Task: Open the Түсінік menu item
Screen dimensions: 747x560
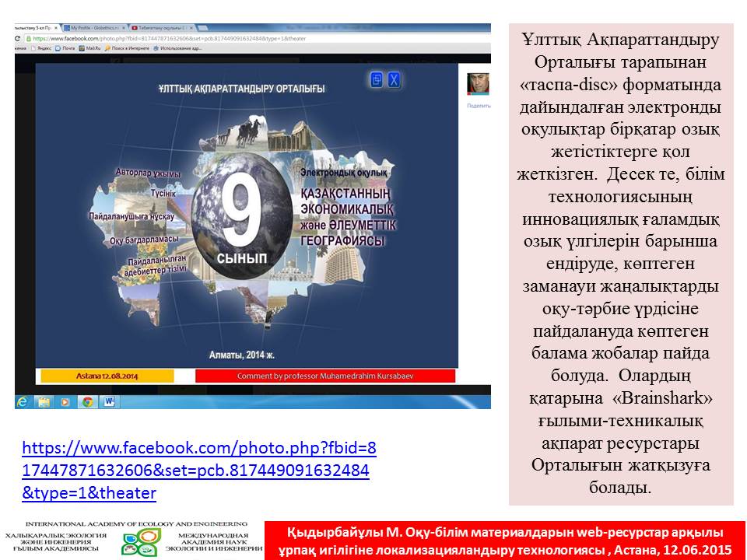Action: coord(163,194)
